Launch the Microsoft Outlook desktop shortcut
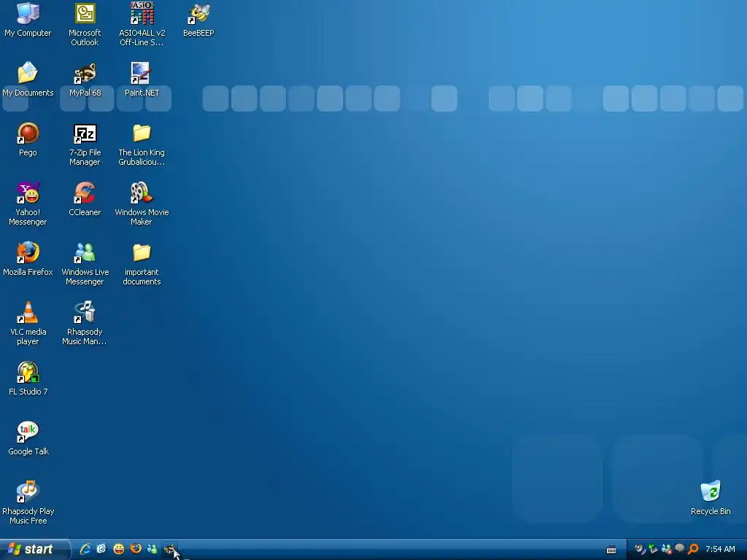Image resolution: width=747 pixels, height=560 pixels. pyautogui.click(x=85, y=24)
